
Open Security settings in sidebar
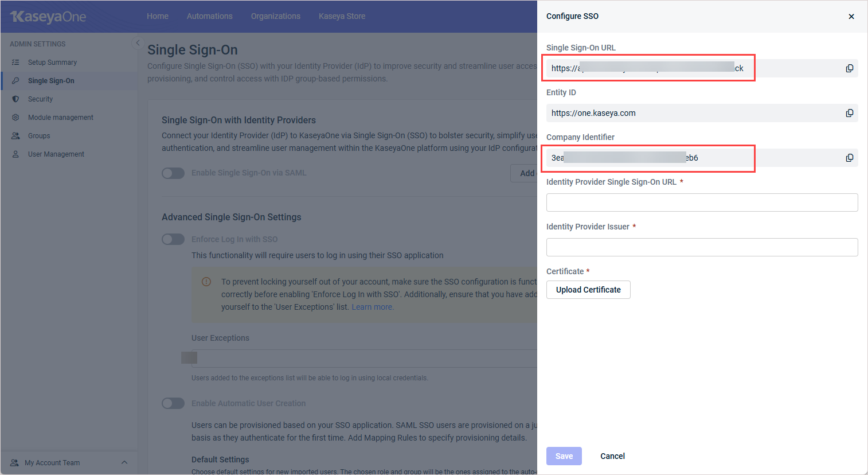[40, 99]
